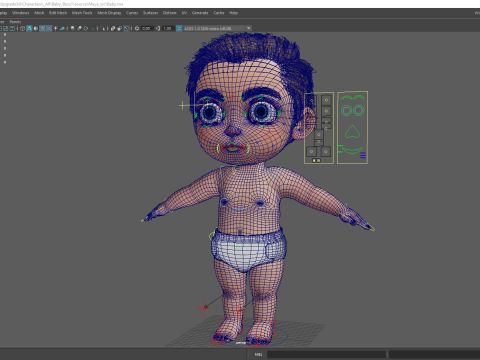Select the green mouth curve control
The image size is (480, 360).
pos(352,150)
